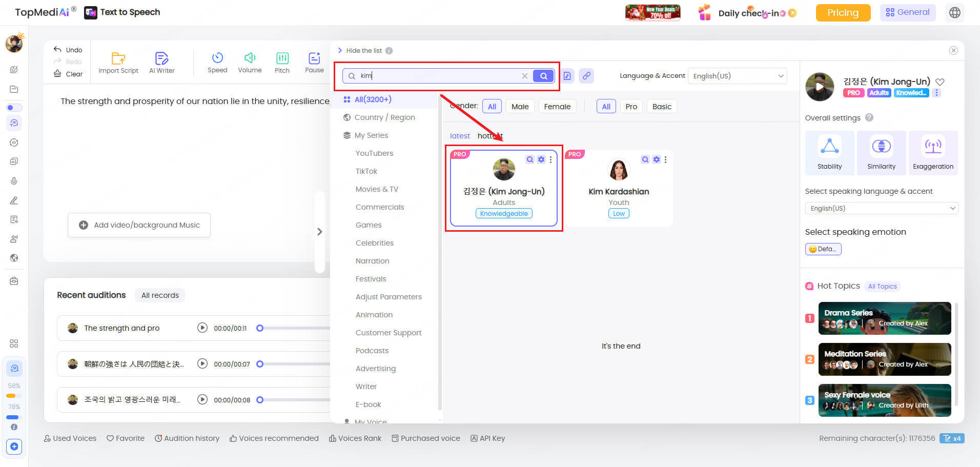This screenshot has height=467, width=980.
Task: Play the Korean text audition
Action: 202,400
